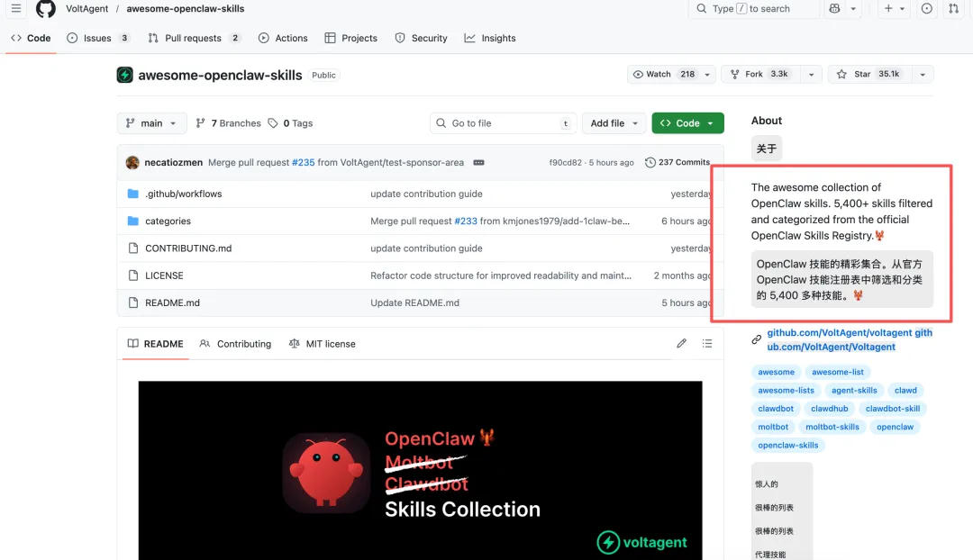This screenshot has width=973, height=560.
Task: Switch to the Actions tab
Action: [283, 38]
